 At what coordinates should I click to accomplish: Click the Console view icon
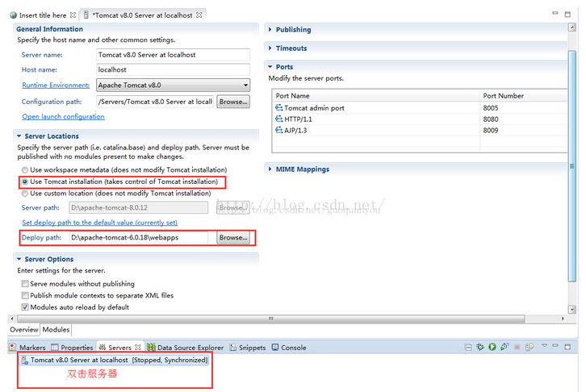pyautogui.click(x=275, y=347)
